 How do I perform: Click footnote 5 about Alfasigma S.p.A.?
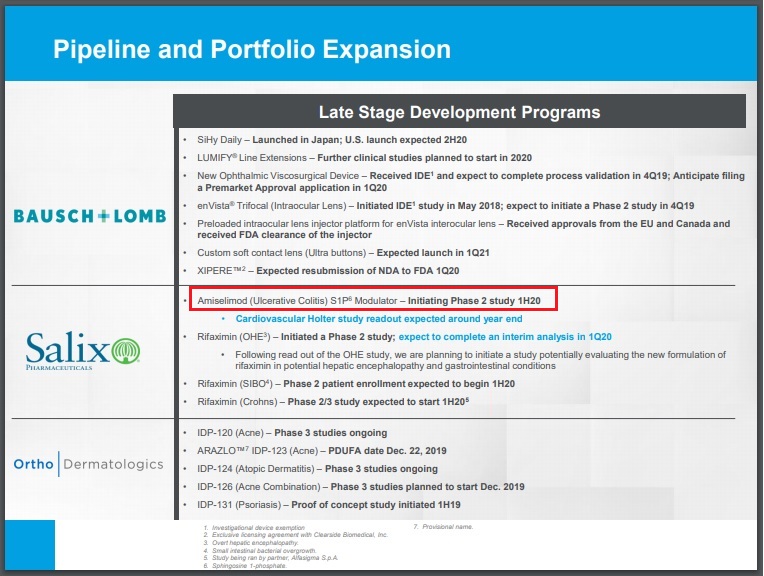(x=270, y=557)
